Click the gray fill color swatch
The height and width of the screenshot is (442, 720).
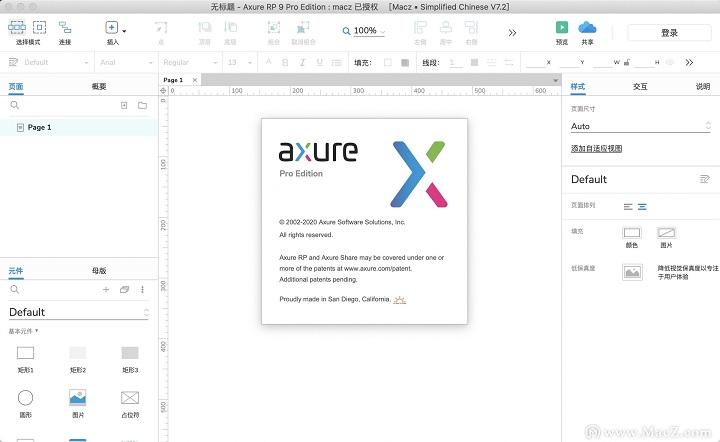click(x=405, y=62)
